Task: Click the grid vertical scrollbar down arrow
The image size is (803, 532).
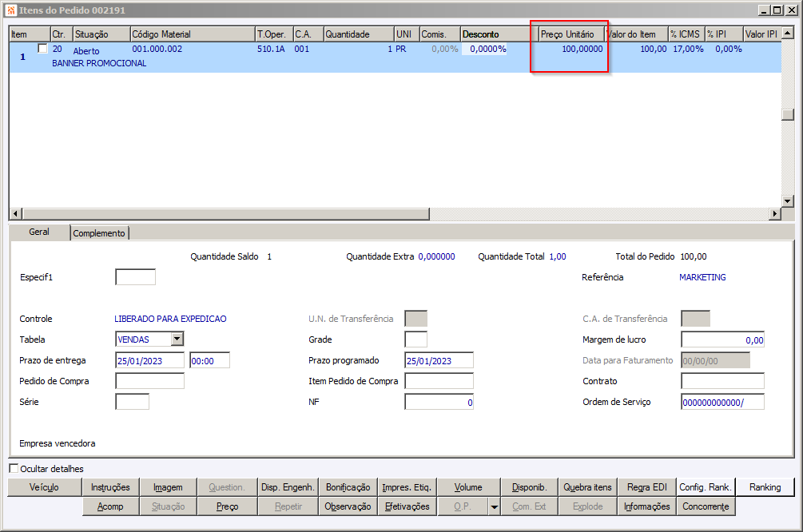Action: [x=788, y=200]
